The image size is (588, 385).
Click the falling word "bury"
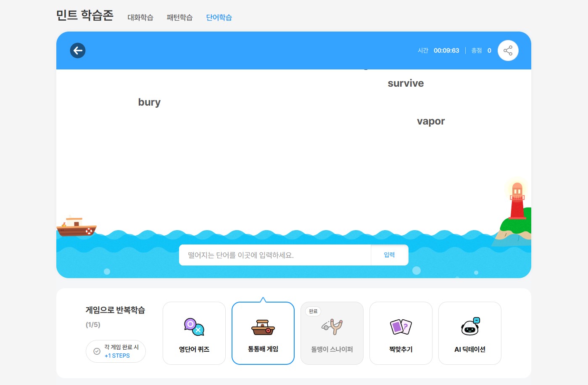click(149, 102)
